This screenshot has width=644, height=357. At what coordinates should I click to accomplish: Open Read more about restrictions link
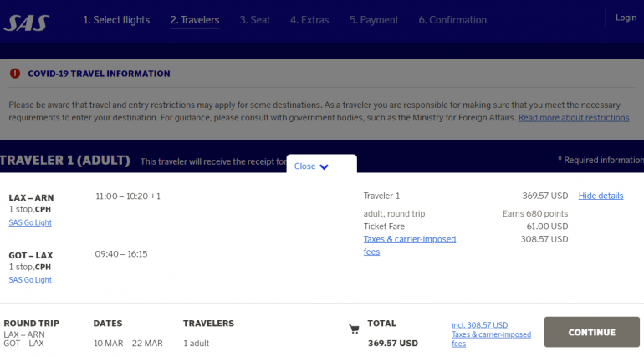(x=574, y=118)
